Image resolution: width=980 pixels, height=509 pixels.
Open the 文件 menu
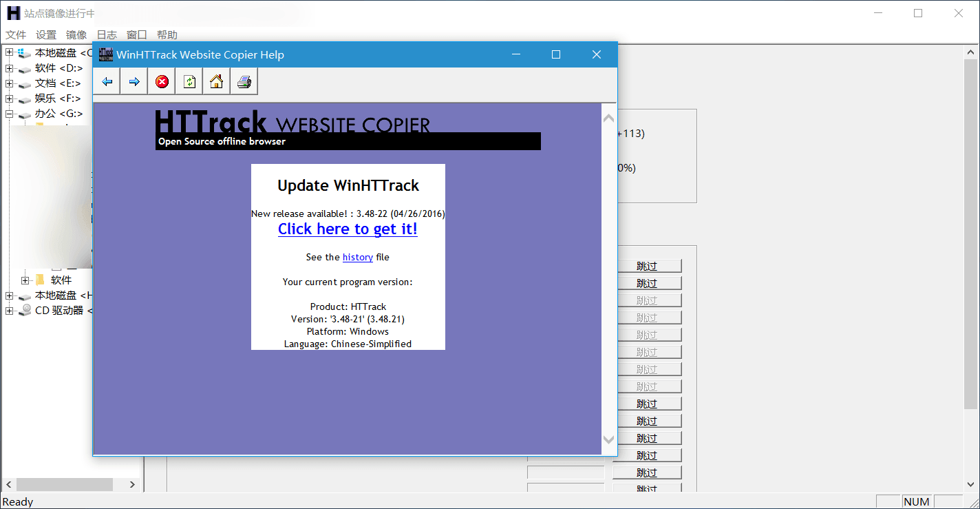[16, 35]
